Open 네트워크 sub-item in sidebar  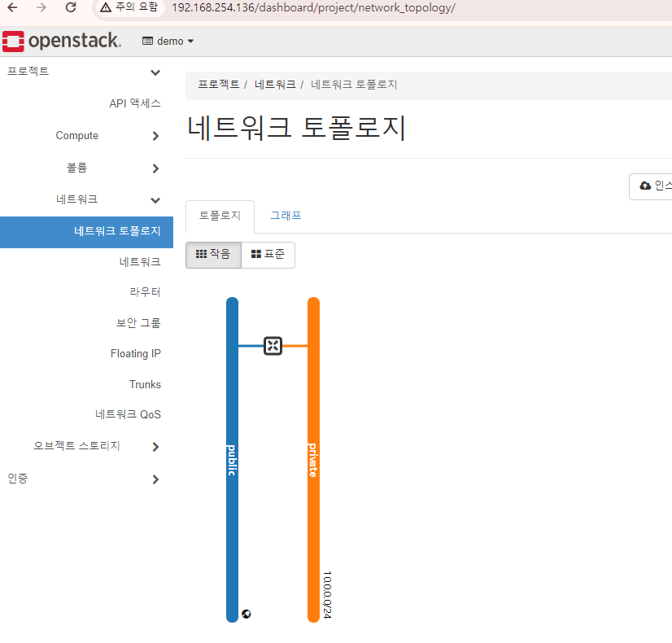tap(140, 262)
